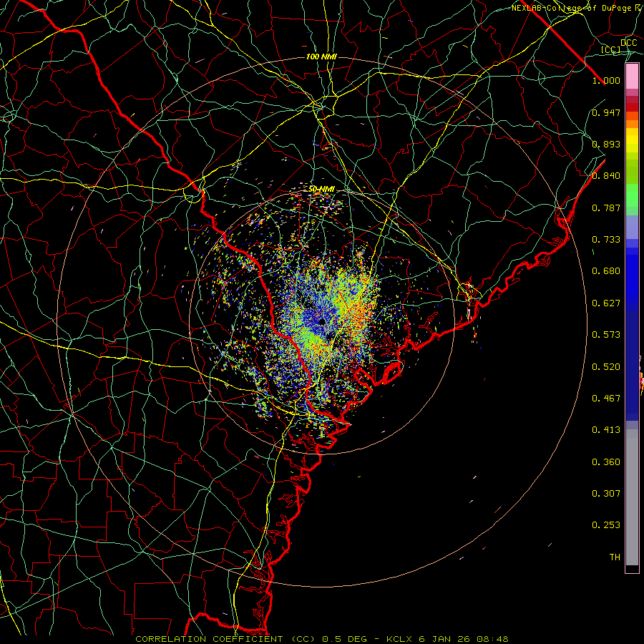Screen dimensions: 644x644
Task: Click the CORRELATION COEFFICIENT (CC) caption text
Action: pos(225,639)
